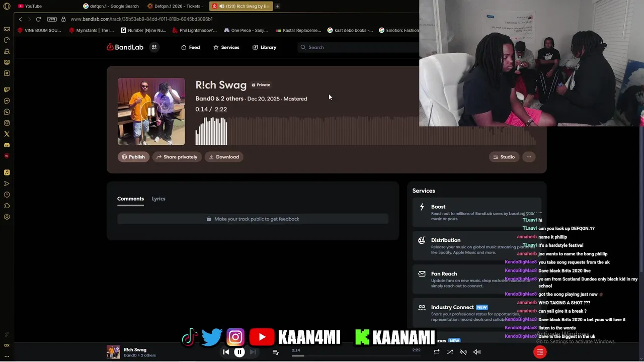The height and width of the screenshot is (362, 644).
Task: Toggle shuffle in bottom player
Action: [x=450, y=352]
